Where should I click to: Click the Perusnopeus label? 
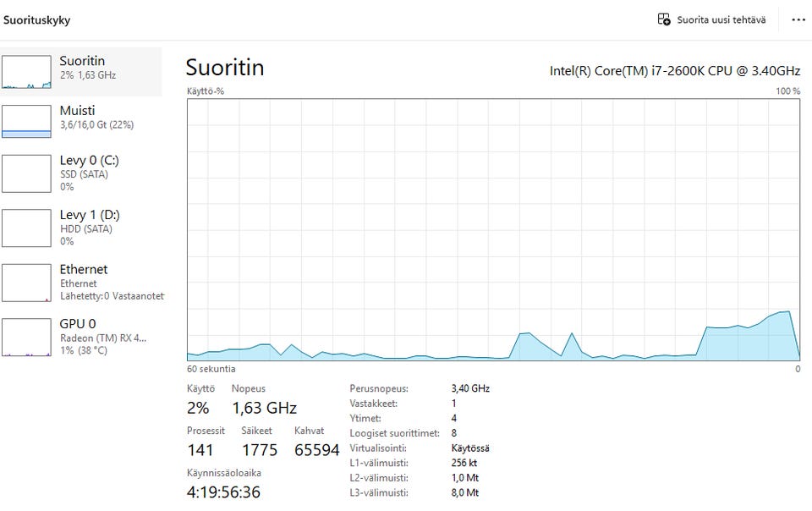click(x=379, y=388)
